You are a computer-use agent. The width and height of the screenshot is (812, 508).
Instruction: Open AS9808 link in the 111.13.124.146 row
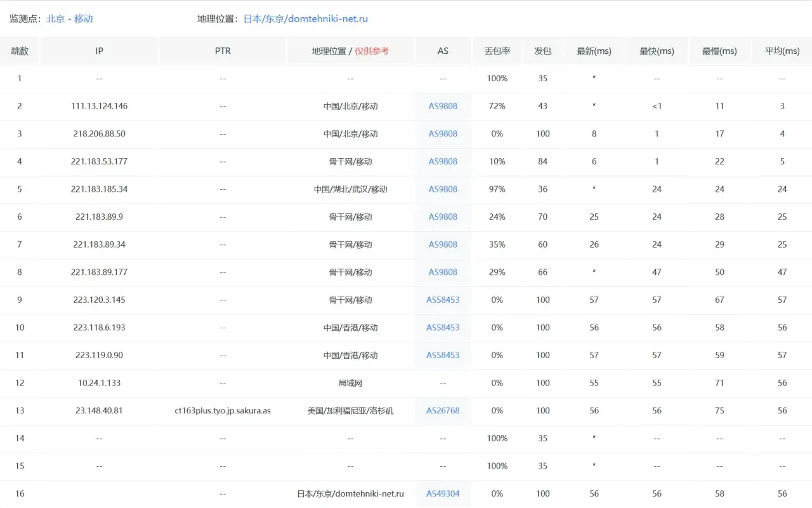pos(443,106)
